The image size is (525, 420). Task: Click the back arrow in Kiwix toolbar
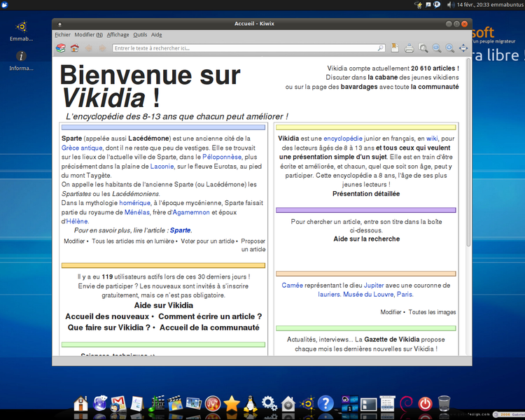(88, 48)
